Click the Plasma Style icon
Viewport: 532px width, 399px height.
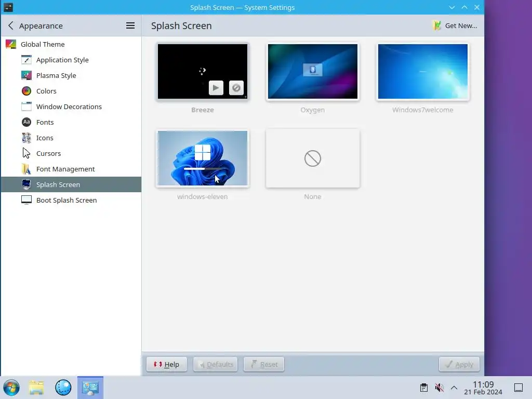click(26, 75)
